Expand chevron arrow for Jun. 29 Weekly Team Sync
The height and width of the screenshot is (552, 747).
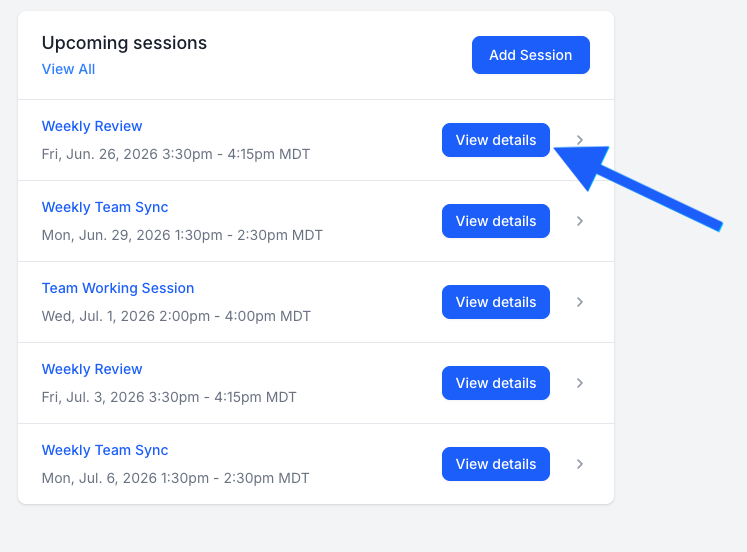tap(580, 221)
